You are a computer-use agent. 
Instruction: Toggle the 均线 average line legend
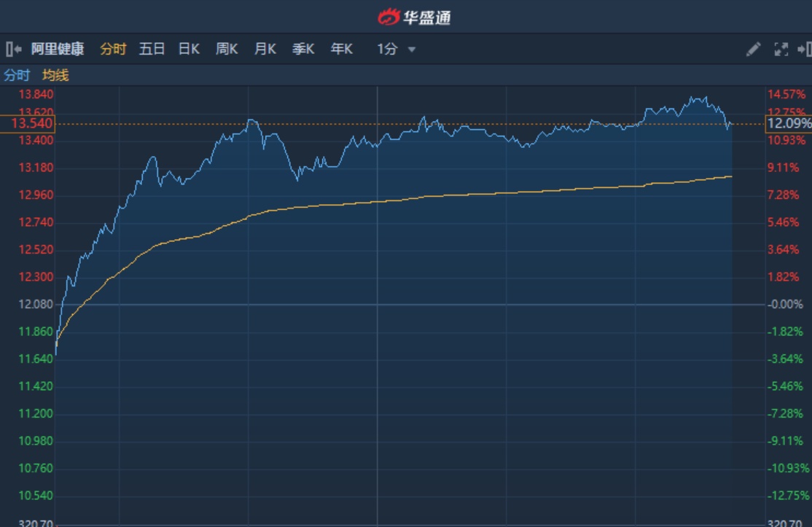tap(55, 75)
